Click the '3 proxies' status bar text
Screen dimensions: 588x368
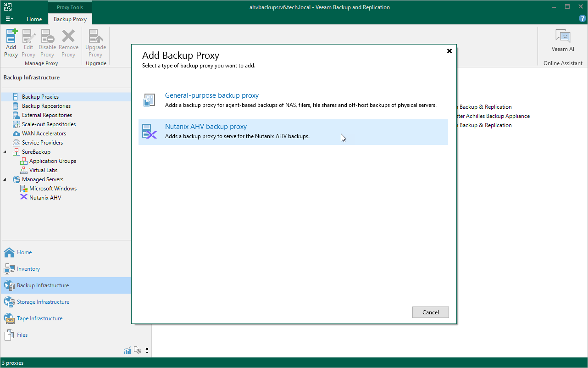[x=13, y=363]
